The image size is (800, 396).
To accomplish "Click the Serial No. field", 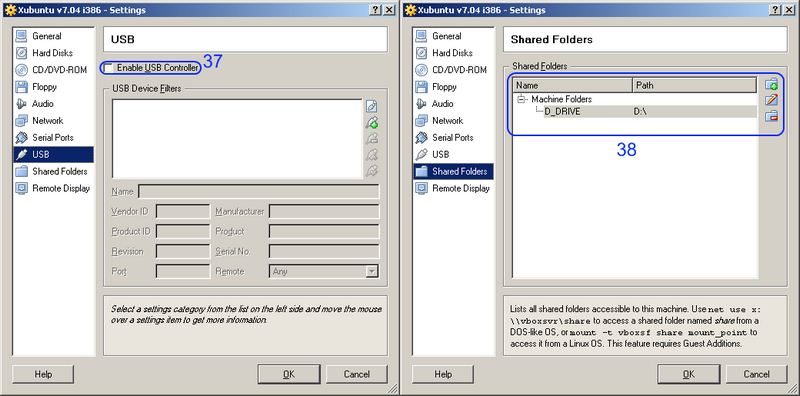I will [324, 252].
